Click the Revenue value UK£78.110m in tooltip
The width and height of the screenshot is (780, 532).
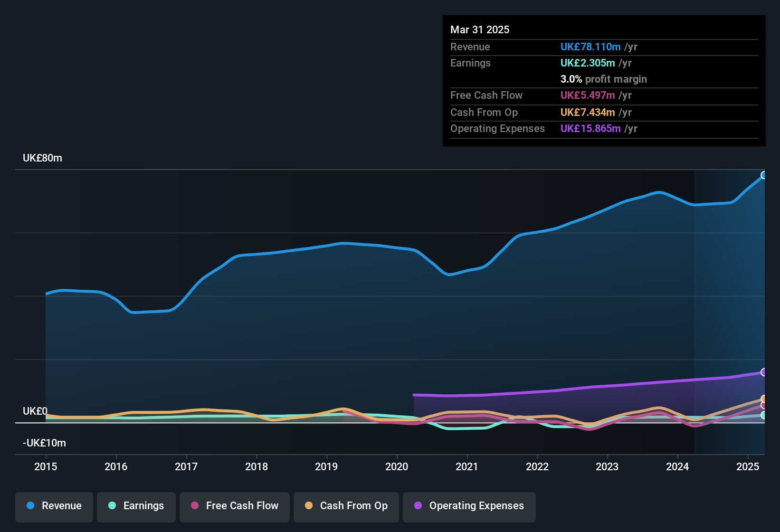click(590, 47)
